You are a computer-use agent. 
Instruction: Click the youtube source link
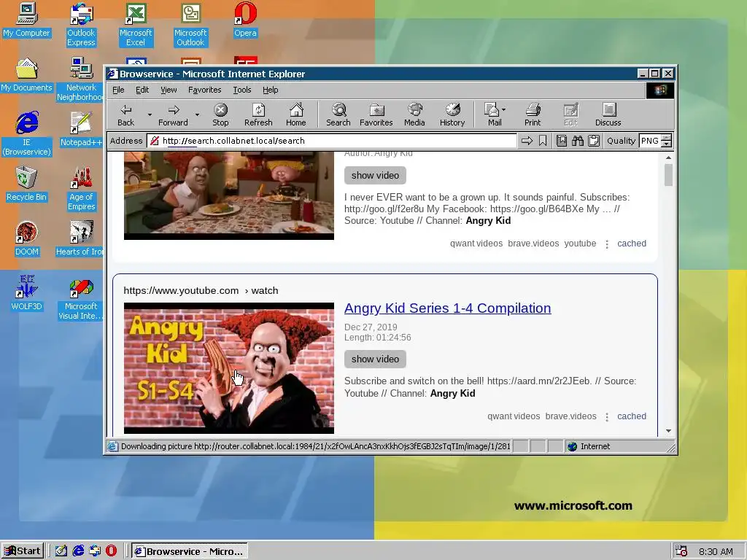click(x=580, y=244)
